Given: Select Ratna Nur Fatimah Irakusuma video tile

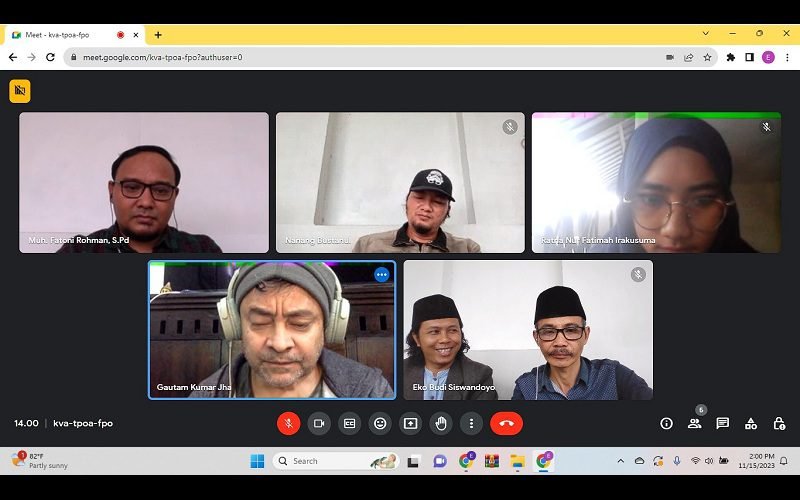Looking at the screenshot, I should click(x=656, y=183).
